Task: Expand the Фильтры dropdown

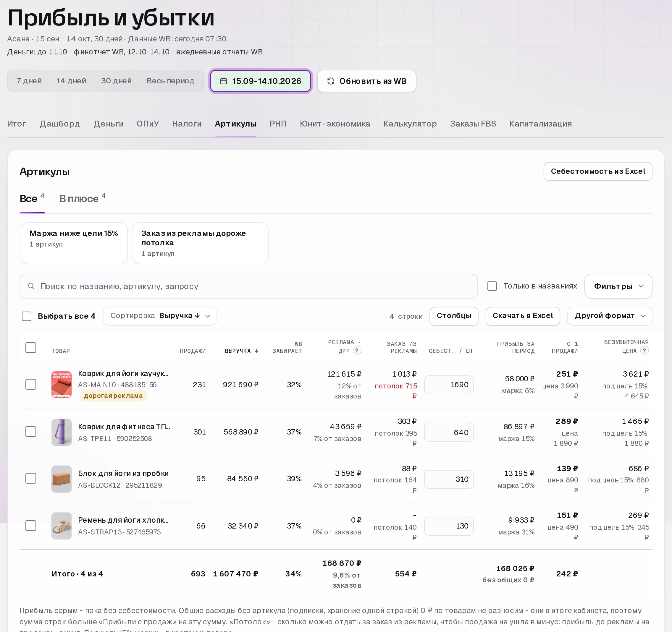Action: pyautogui.click(x=618, y=286)
